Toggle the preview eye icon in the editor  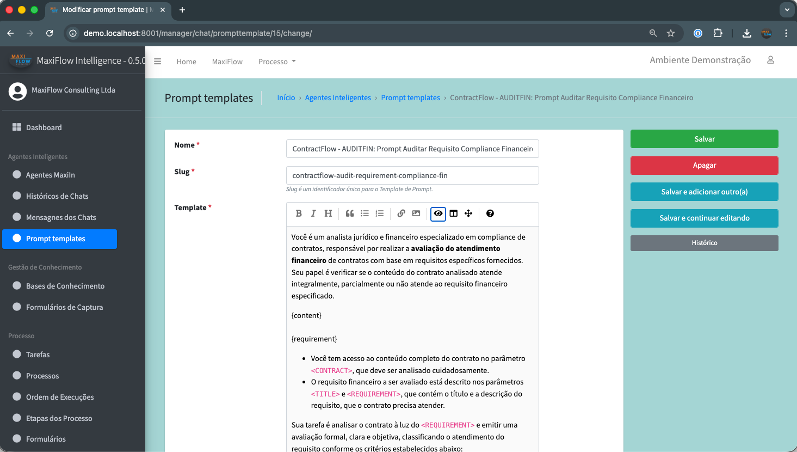tap(438, 214)
